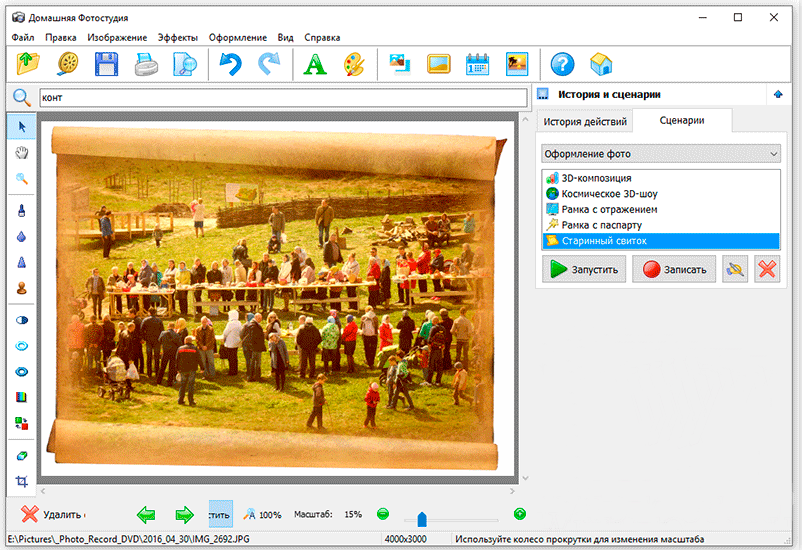Select the Eraser tool in left panel
This screenshot has width=802, height=550.
coord(21,454)
